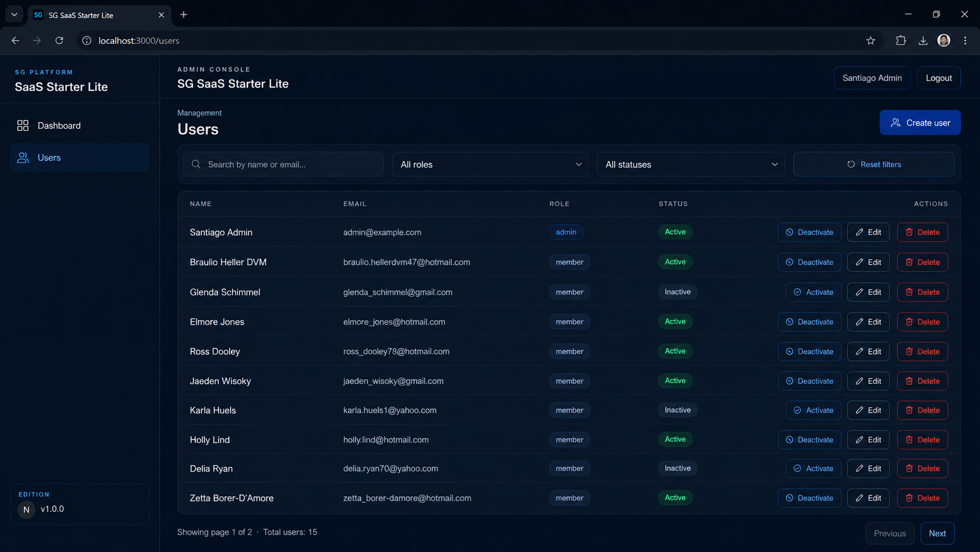980x552 pixels.
Task: Activate the Karla Huels account
Action: pos(814,410)
